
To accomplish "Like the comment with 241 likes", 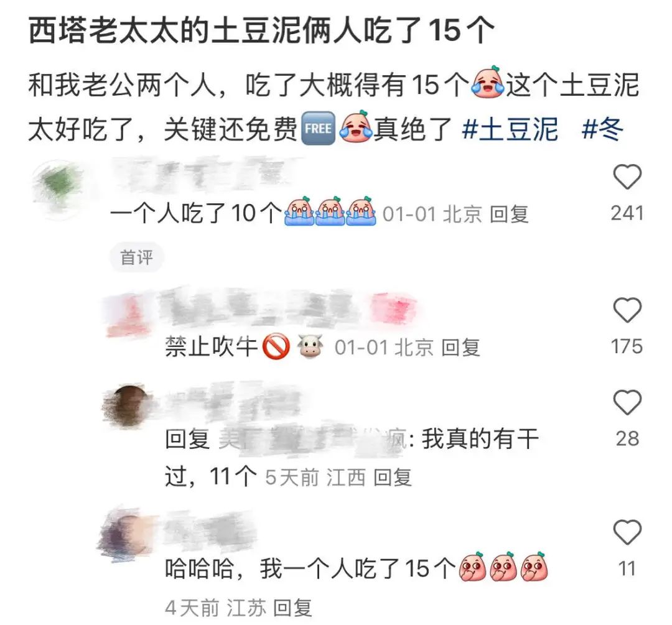I will tap(627, 177).
